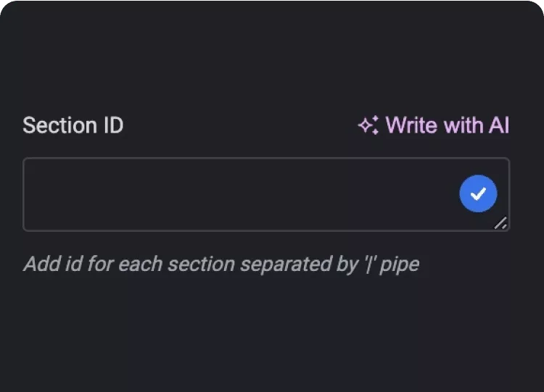The height and width of the screenshot is (392, 544).
Task: Click the four-point star AI icon
Action: [368, 125]
